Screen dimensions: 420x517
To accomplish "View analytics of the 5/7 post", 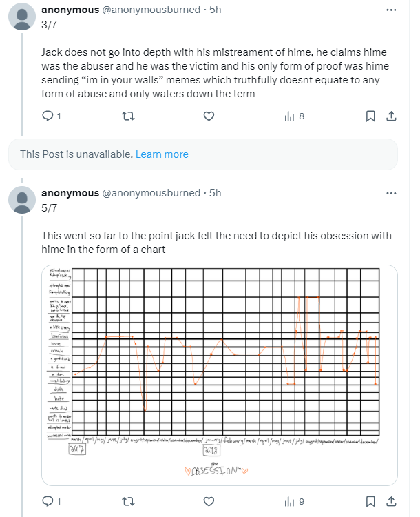I will (x=290, y=501).
